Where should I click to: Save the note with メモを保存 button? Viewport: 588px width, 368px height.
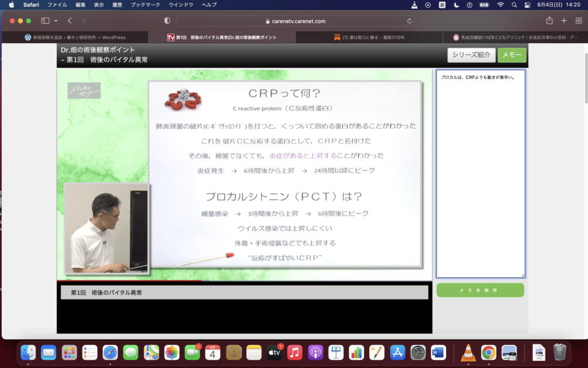[480, 290]
